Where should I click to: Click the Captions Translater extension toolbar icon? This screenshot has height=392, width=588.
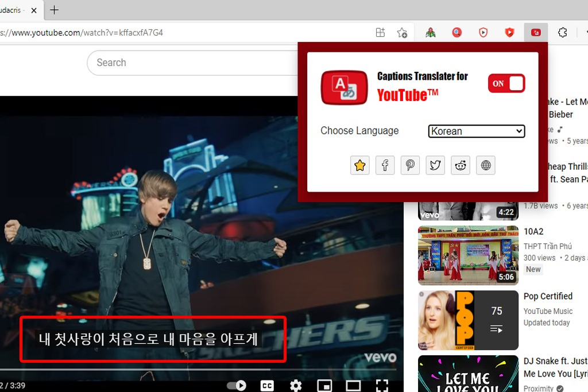(536, 33)
